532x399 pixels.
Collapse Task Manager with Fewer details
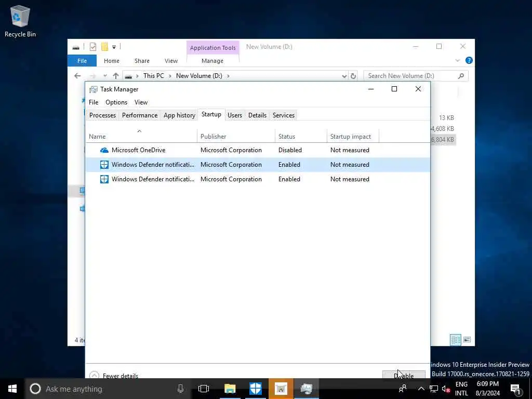pos(114,376)
